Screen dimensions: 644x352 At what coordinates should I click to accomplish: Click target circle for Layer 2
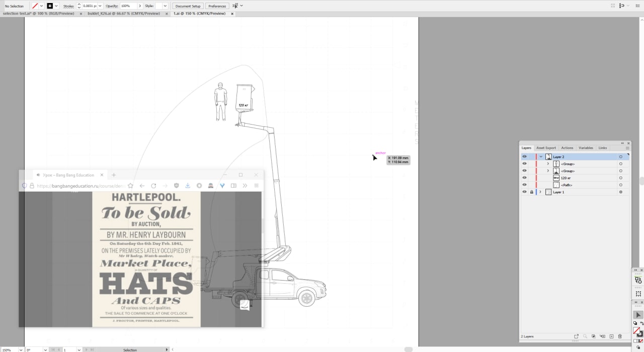pyautogui.click(x=621, y=157)
